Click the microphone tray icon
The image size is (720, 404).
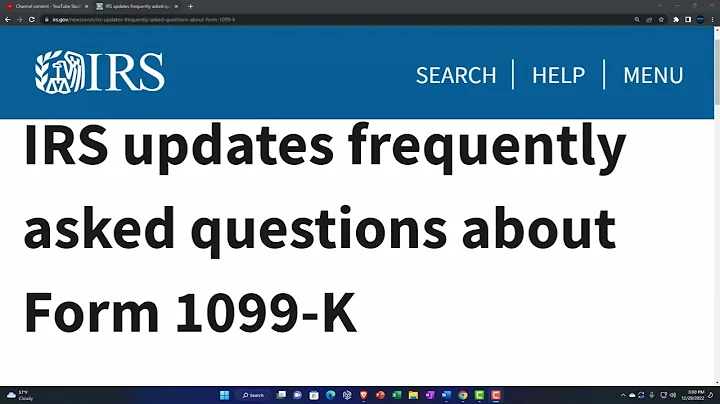pos(652,395)
